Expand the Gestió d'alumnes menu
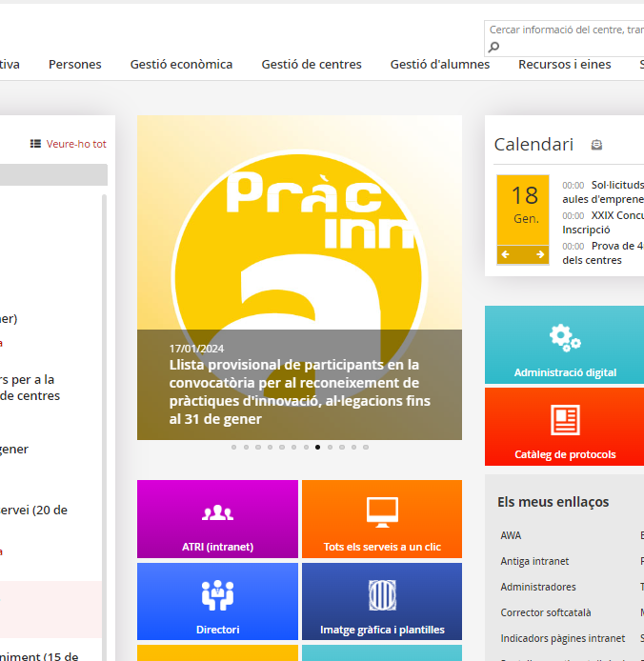Viewport: 644px width, 661px height. [x=440, y=65]
